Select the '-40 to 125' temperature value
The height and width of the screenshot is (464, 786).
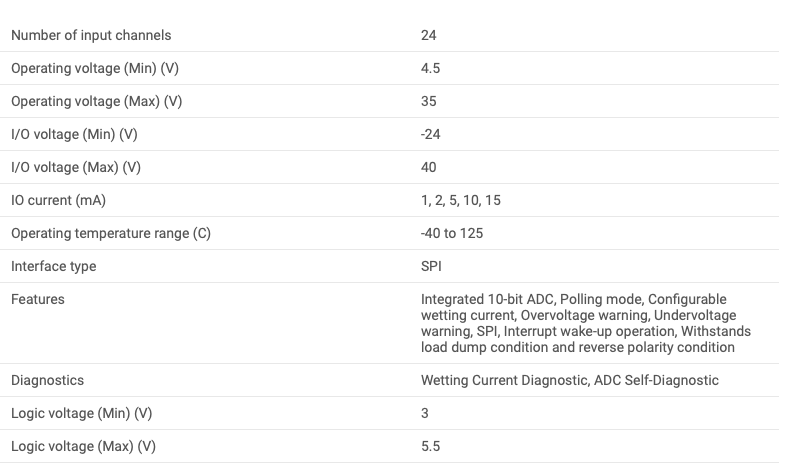tap(452, 234)
